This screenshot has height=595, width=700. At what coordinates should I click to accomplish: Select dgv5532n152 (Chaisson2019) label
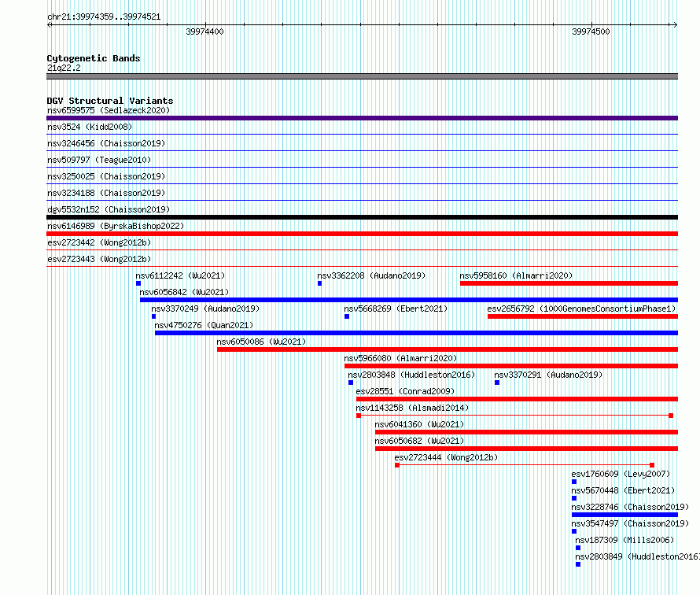point(109,209)
